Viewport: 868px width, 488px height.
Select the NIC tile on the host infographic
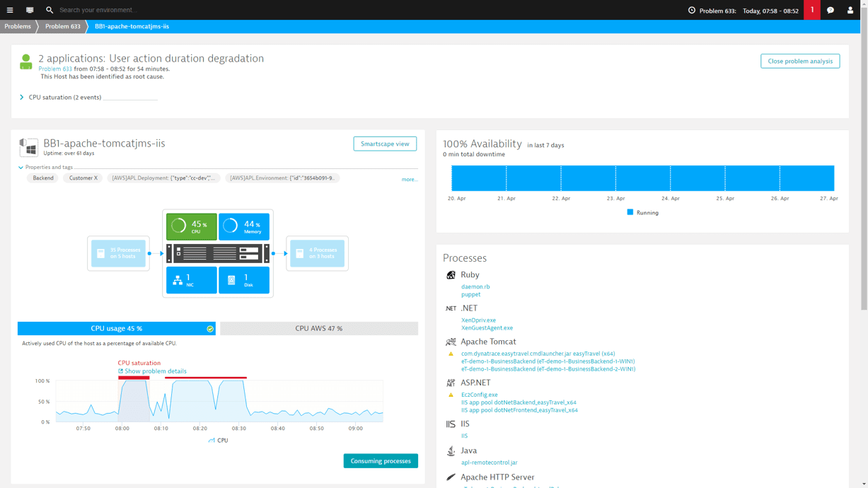[x=191, y=280]
